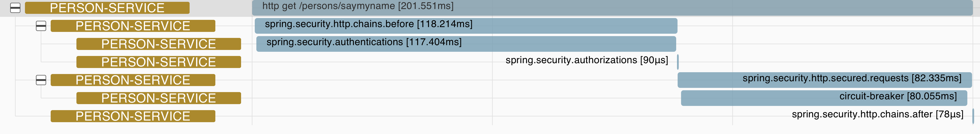
Task: Click the thin spring.security.http.chains.after span marker
Action: (973, 116)
